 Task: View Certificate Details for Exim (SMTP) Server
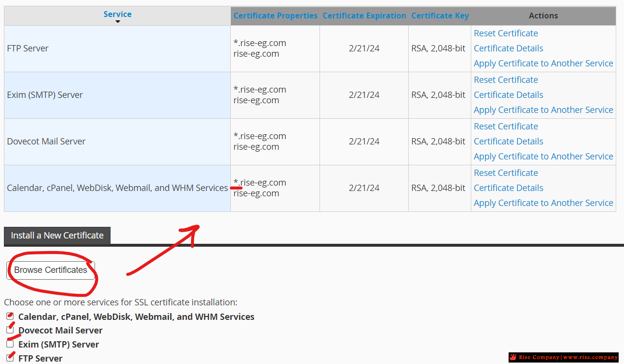508,95
